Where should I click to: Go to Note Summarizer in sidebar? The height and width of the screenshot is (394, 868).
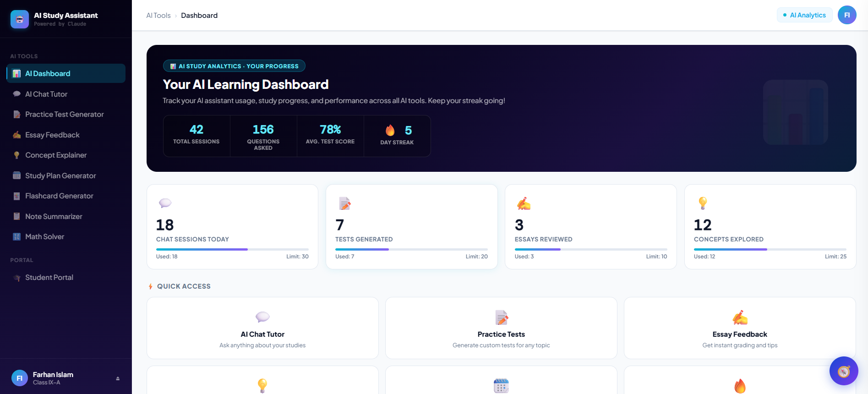pos(66,216)
